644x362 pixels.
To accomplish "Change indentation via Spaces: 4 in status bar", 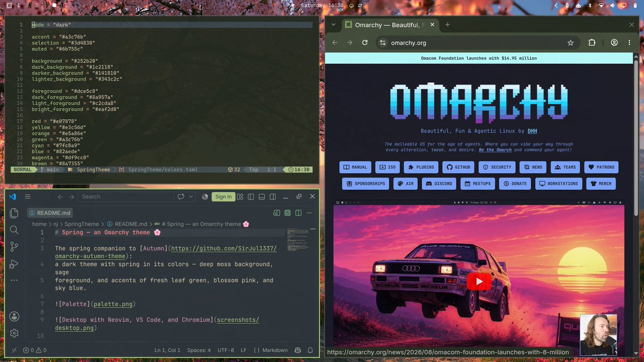I will pyautogui.click(x=199, y=350).
